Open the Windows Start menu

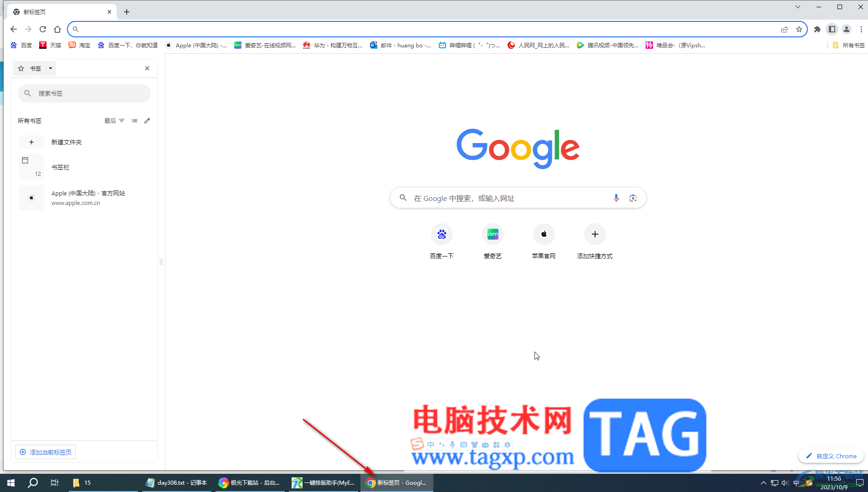(11, 483)
